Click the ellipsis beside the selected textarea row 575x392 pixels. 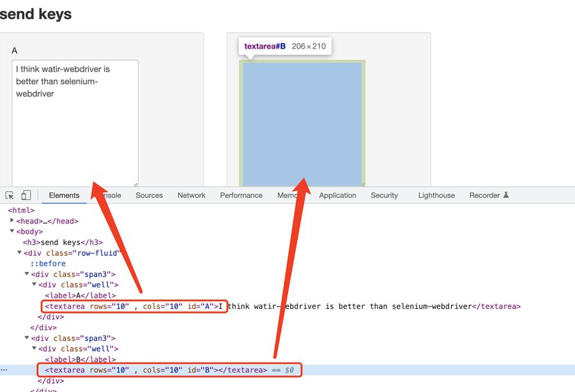4,370
